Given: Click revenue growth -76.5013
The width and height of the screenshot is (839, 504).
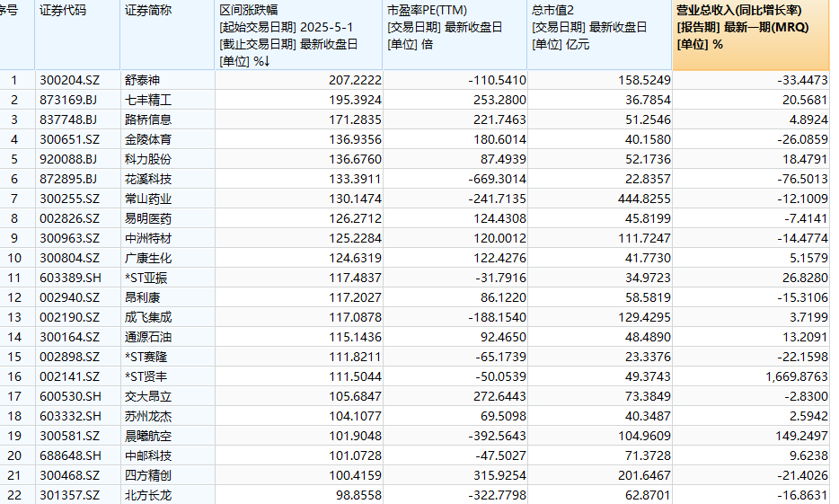Looking at the screenshot, I should click(x=802, y=180).
